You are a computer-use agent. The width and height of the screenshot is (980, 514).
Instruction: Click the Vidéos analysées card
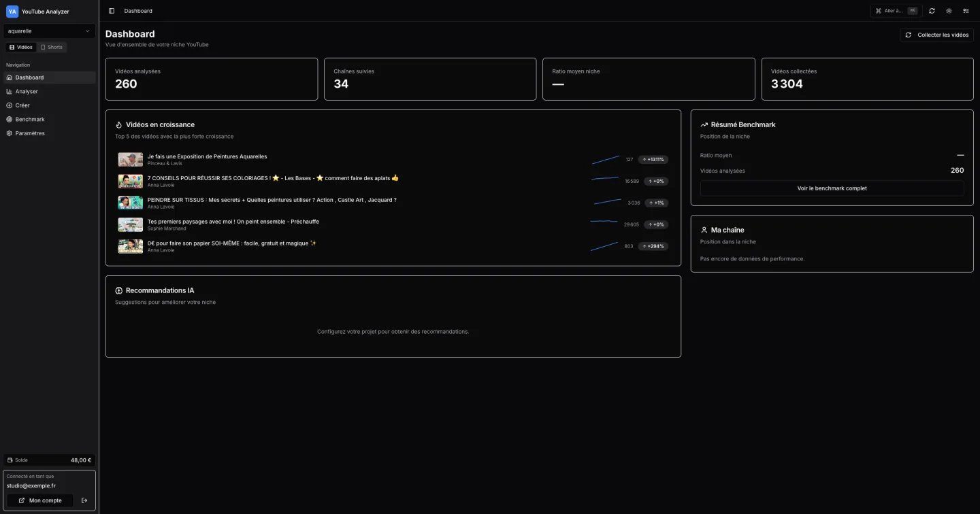pos(212,79)
